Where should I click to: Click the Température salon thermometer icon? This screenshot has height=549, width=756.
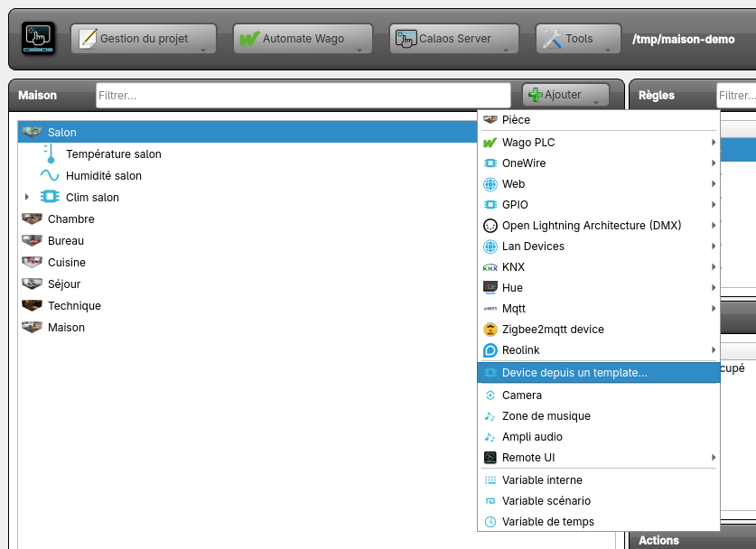pyautogui.click(x=50, y=154)
